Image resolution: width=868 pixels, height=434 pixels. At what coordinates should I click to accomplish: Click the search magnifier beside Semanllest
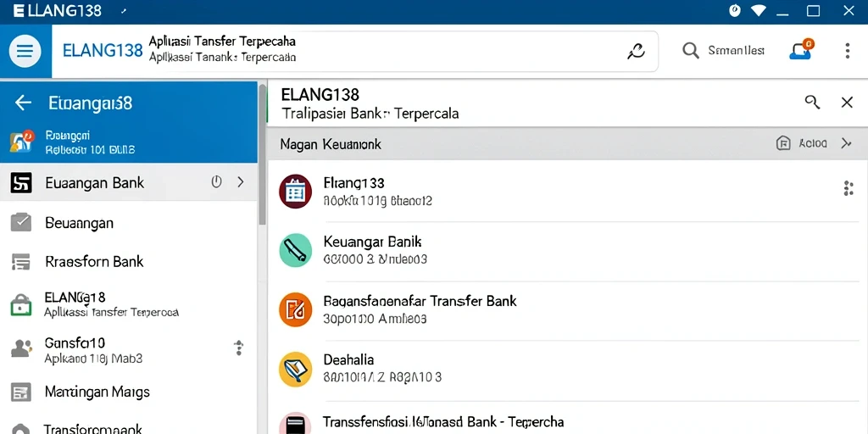tap(690, 51)
